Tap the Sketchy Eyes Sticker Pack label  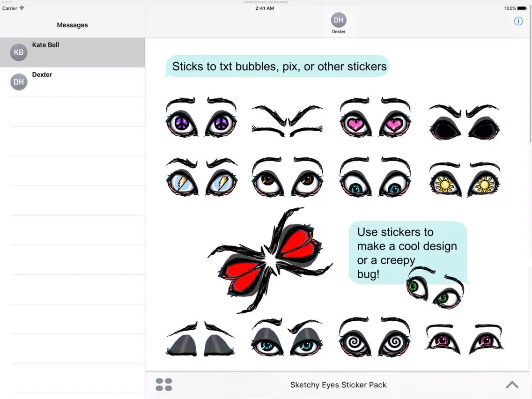click(338, 384)
